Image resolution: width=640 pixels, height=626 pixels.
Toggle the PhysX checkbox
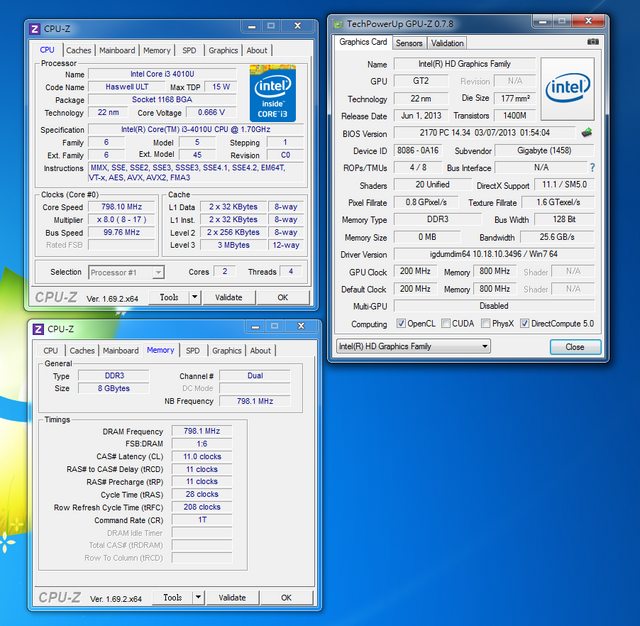[x=486, y=324]
